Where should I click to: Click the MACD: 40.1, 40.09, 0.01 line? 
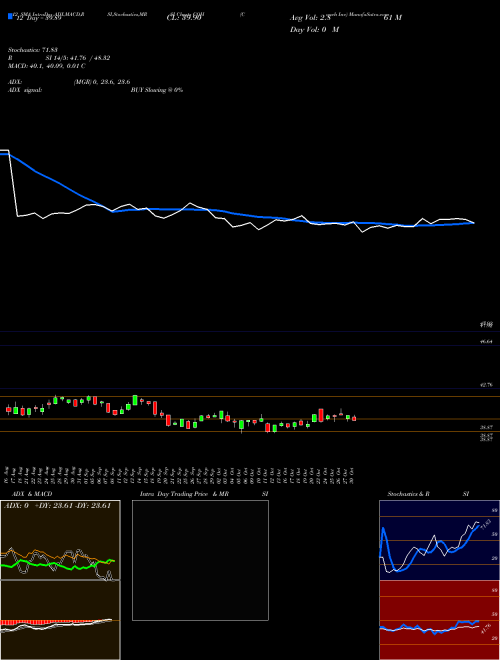pyautogui.click(x=47, y=66)
